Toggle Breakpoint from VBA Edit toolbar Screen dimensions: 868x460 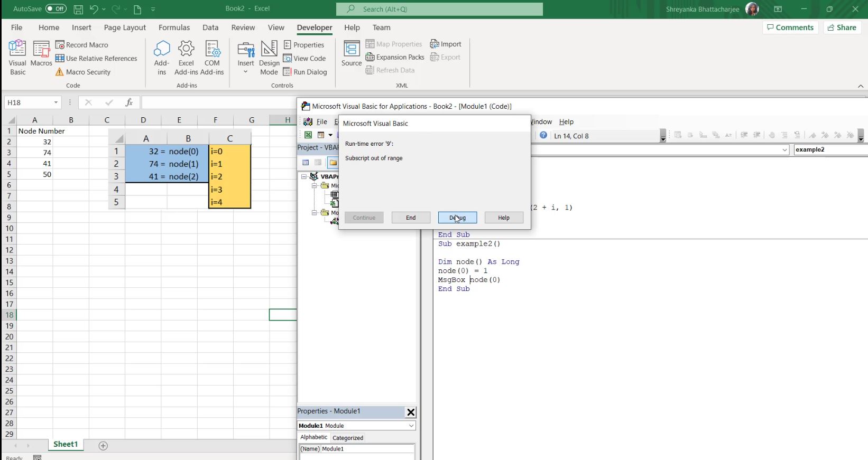click(772, 135)
